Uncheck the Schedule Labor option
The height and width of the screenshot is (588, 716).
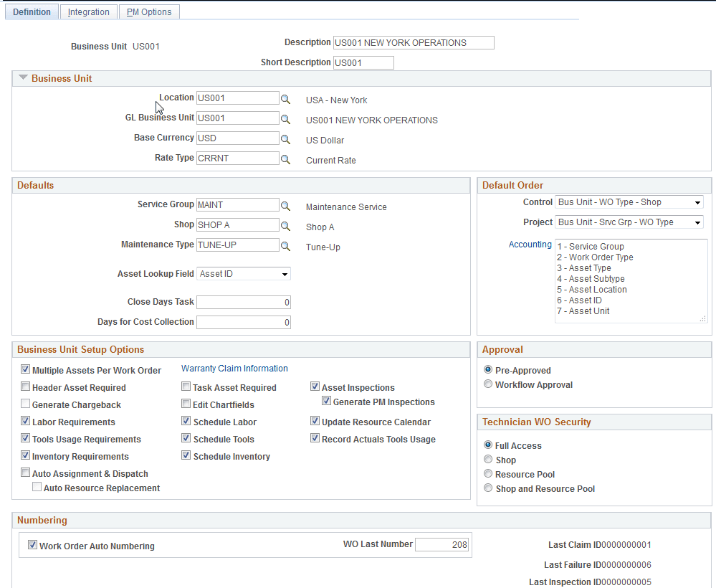pyautogui.click(x=186, y=420)
